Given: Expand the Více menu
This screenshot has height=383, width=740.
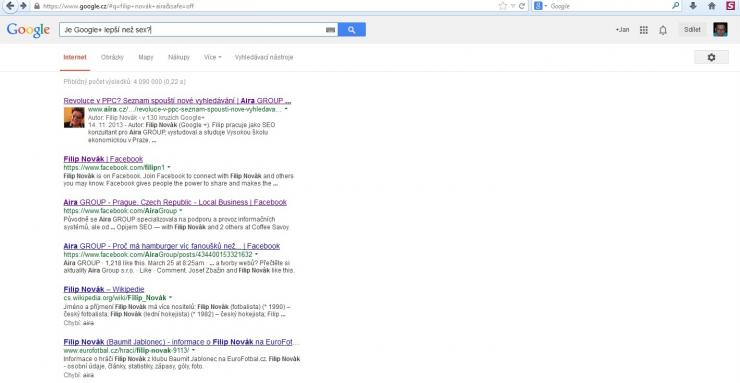Looking at the screenshot, I should tap(212, 57).
